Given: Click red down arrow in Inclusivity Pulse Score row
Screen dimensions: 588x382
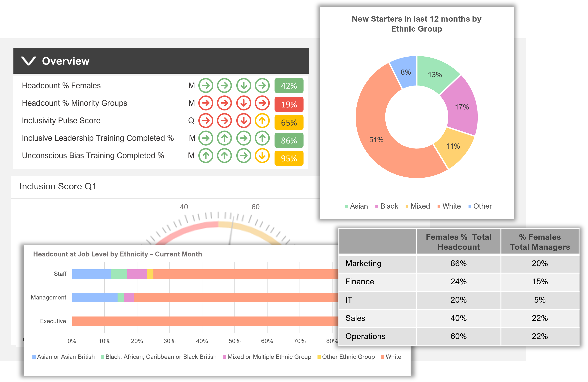Looking at the screenshot, I should (244, 121).
